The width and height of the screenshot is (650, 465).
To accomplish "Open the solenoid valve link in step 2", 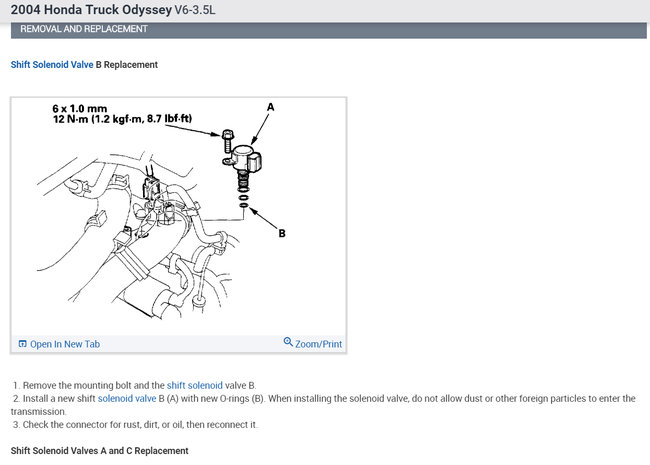I will tap(127, 399).
